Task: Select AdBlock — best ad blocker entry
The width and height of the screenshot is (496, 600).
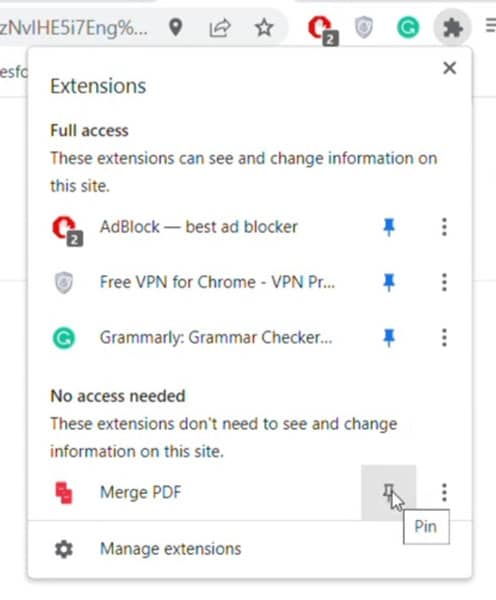Action: 199,227
